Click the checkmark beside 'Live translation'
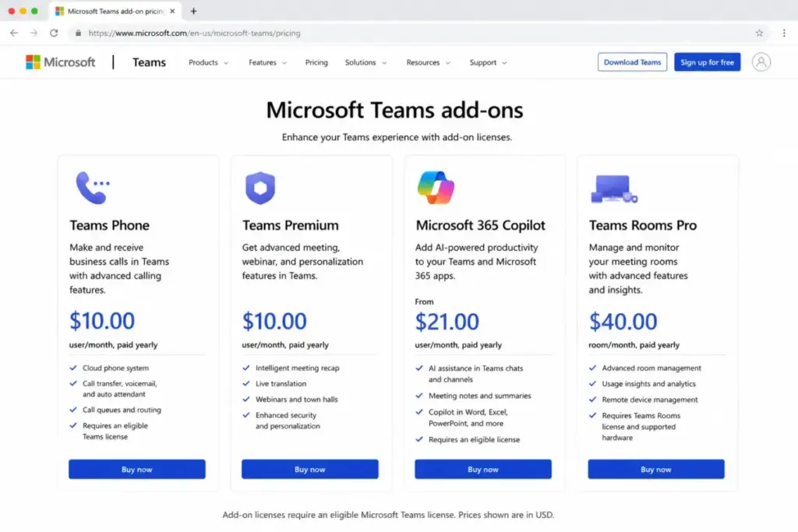This screenshot has width=798, height=532. 246,383
